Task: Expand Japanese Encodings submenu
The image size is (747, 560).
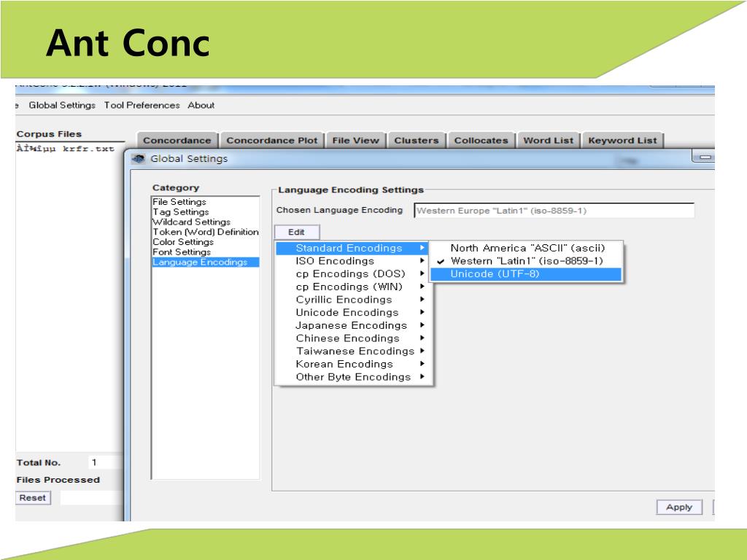Action: click(352, 325)
